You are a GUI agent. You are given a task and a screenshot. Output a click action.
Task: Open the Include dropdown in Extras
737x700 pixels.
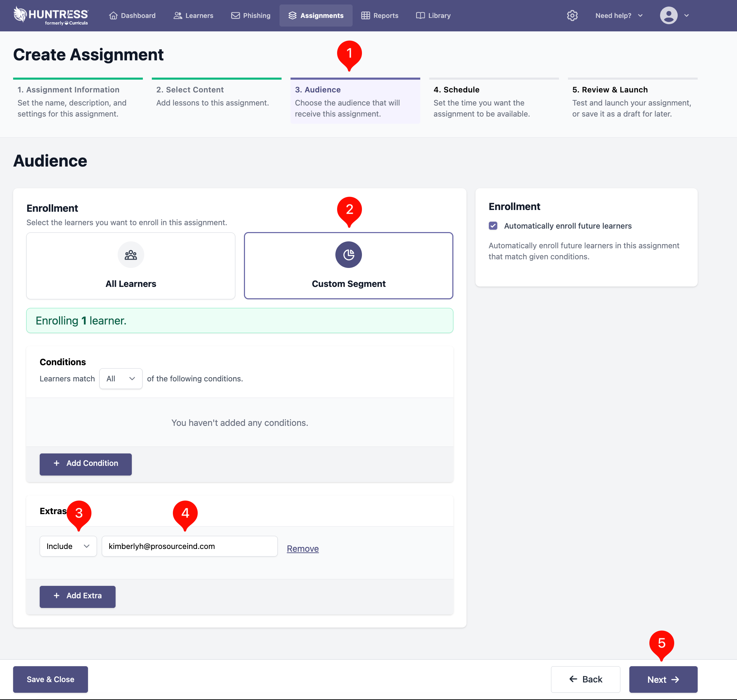click(x=68, y=546)
